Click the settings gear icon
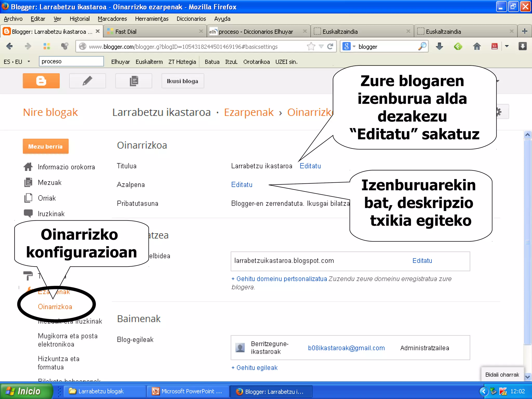This screenshot has width=532, height=399. (x=499, y=112)
